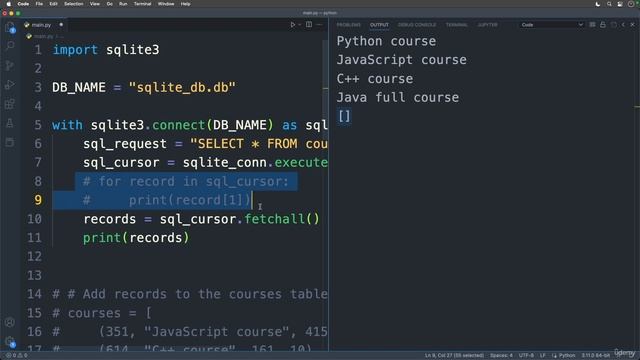
Task: Move the panel with chevron icon
Action: 623,25
